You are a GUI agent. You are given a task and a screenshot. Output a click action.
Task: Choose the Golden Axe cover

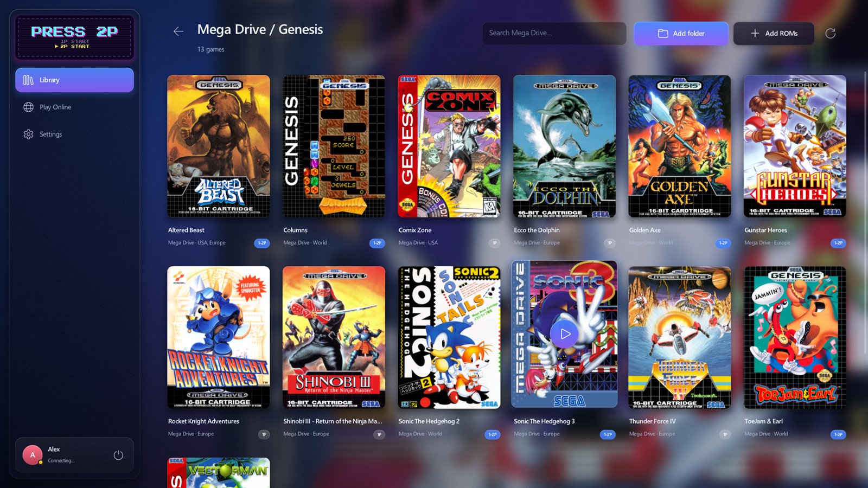[x=680, y=146]
